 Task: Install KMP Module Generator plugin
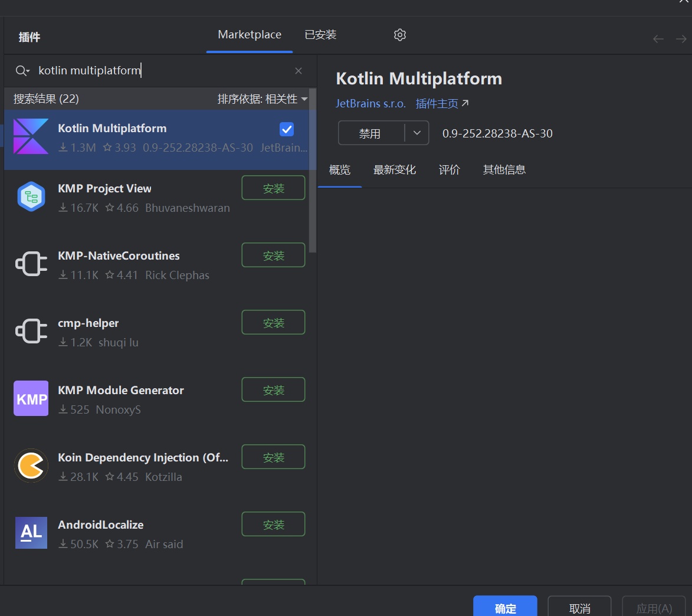coord(273,389)
